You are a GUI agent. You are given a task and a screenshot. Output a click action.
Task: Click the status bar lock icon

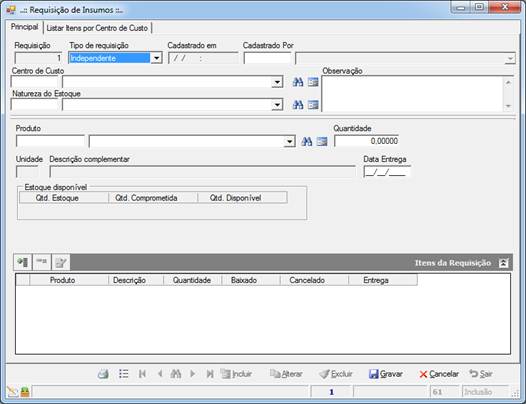point(25,392)
